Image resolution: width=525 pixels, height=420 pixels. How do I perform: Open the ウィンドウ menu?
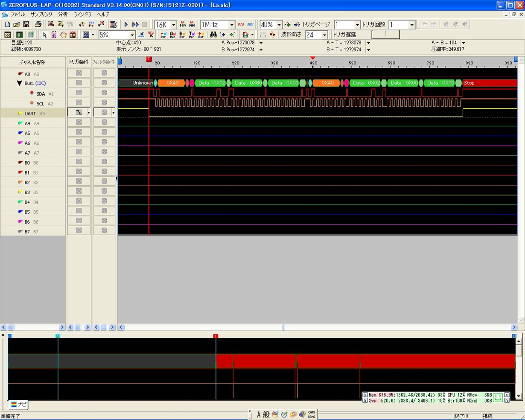pos(82,14)
